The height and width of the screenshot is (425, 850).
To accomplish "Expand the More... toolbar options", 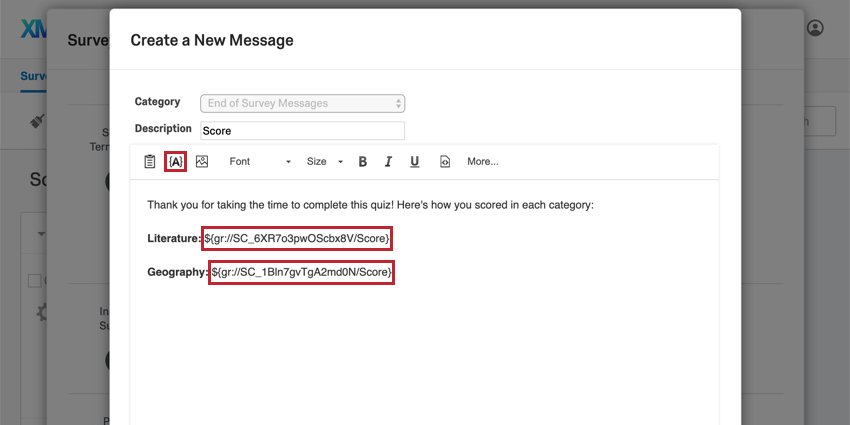I will [x=483, y=162].
